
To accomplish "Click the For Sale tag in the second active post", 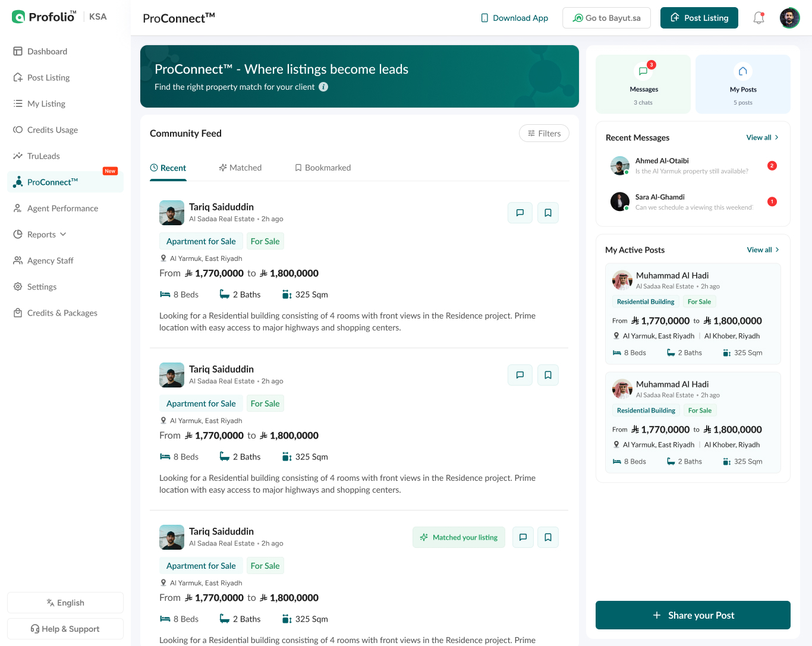I will tap(700, 411).
